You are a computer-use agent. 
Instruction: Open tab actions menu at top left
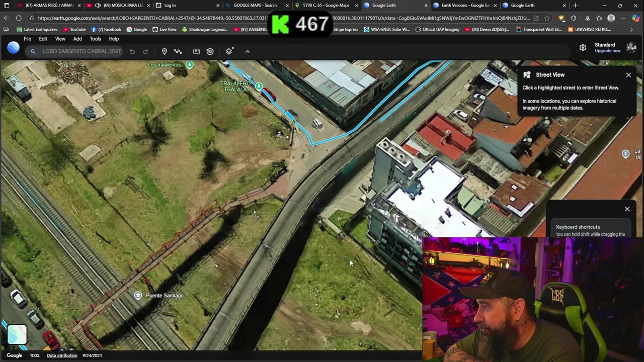pyautogui.click(x=7, y=6)
